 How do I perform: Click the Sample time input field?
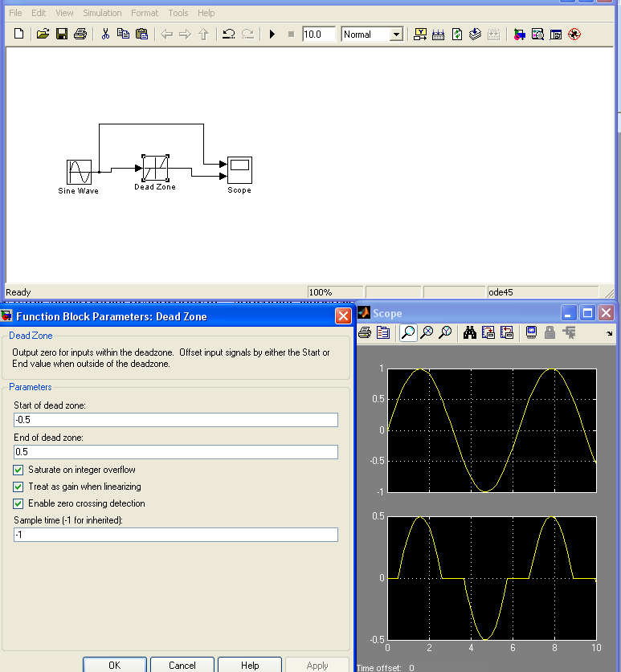point(176,535)
